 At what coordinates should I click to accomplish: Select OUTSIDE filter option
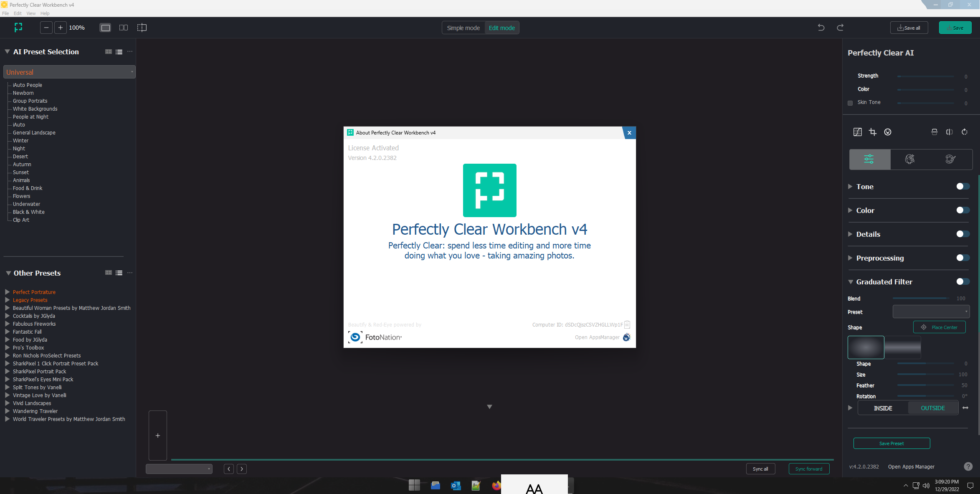coord(933,408)
